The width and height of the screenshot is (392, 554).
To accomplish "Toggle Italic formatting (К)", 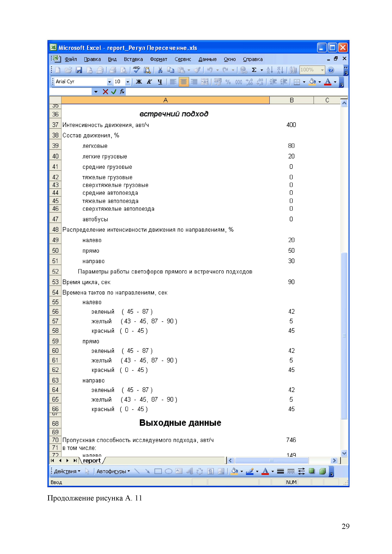I will point(149,82).
